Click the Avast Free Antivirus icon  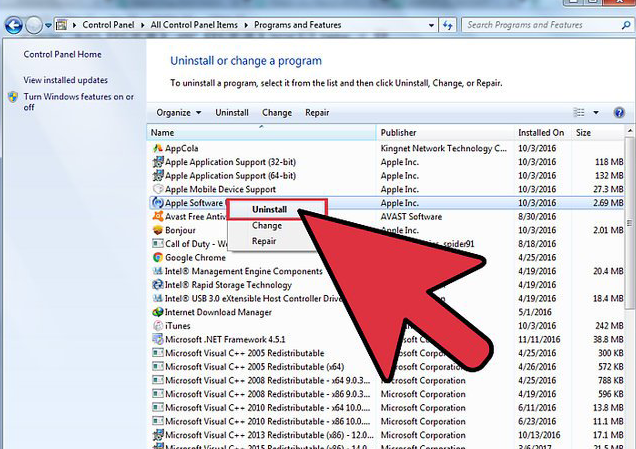pos(157,216)
